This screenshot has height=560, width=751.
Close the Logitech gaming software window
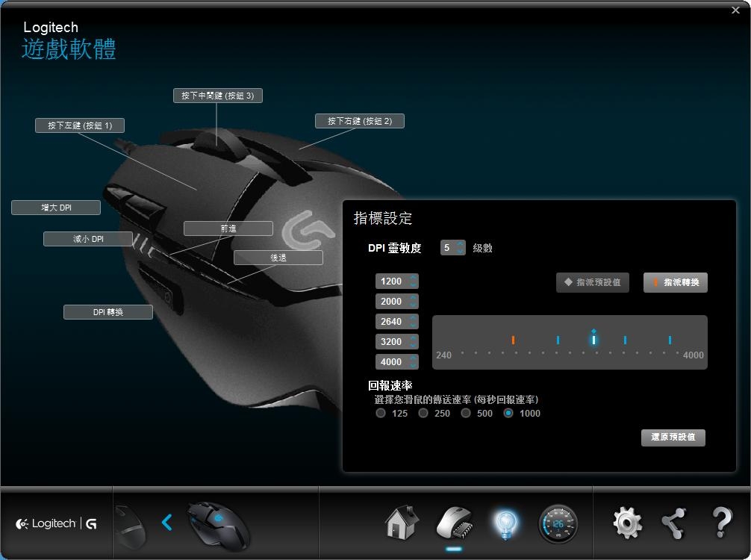[x=735, y=10]
